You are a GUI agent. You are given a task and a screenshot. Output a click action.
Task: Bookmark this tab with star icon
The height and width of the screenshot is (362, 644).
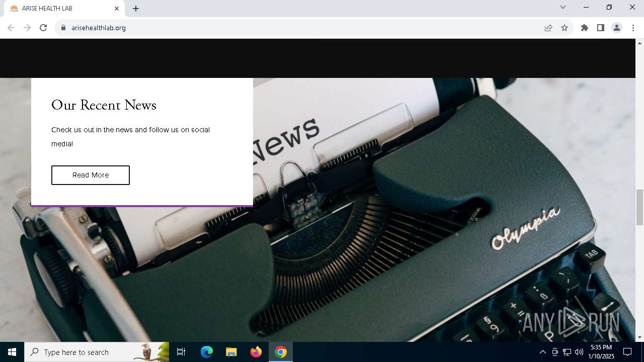tap(565, 28)
